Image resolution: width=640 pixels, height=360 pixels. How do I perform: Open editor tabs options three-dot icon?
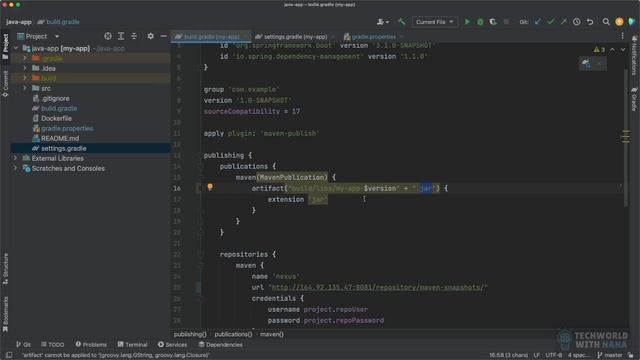click(622, 36)
